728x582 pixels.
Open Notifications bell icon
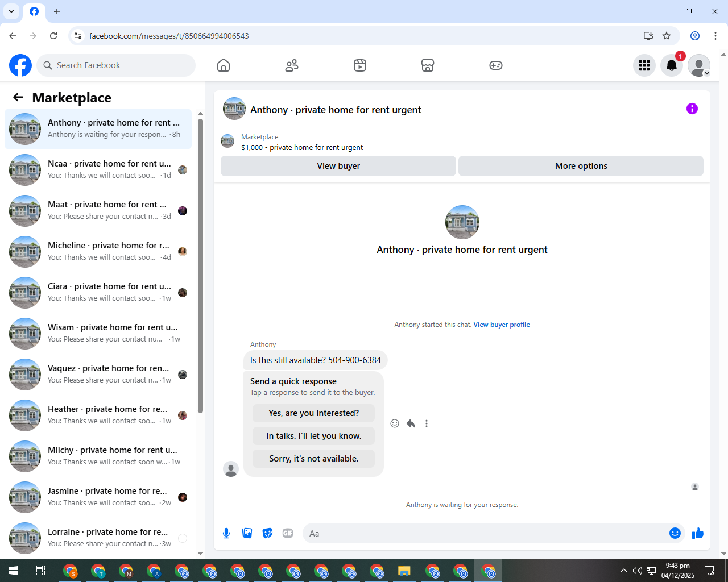pyautogui.click(x=672, y=65)
